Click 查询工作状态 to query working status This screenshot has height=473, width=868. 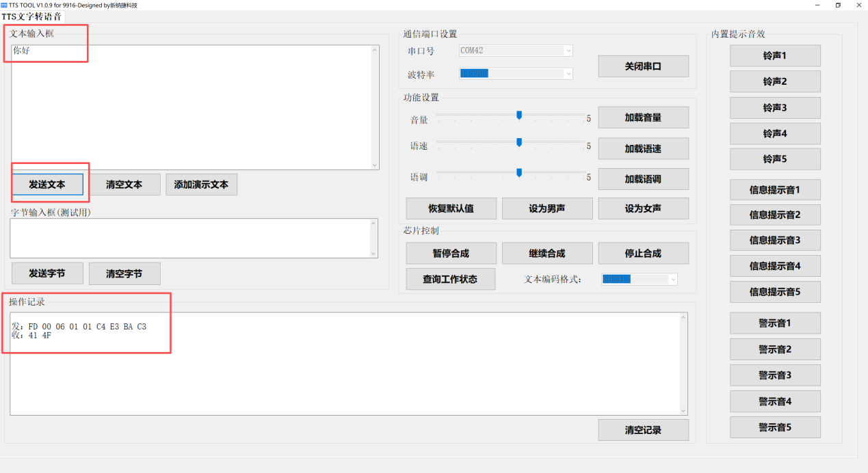(x=451, y=279)
